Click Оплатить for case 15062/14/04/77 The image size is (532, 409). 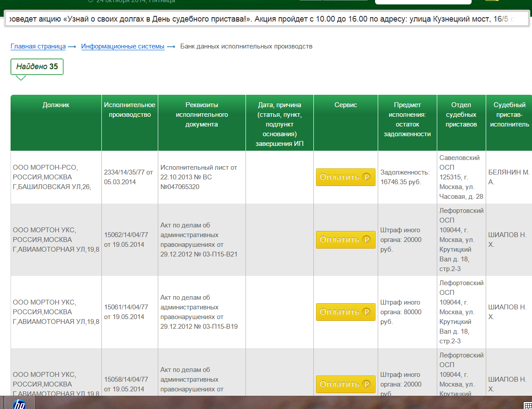click(x=346, y=240)
